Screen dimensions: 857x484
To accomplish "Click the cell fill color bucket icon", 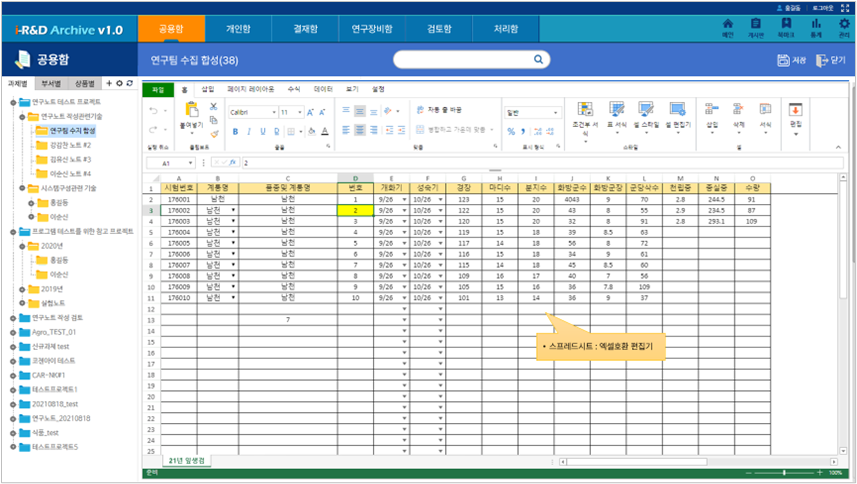I will tap(312, 131).
